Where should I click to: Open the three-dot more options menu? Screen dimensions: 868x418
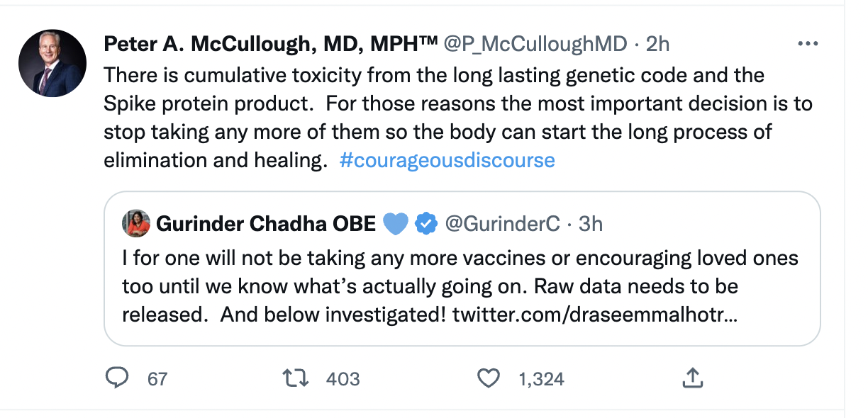[808, 44]
